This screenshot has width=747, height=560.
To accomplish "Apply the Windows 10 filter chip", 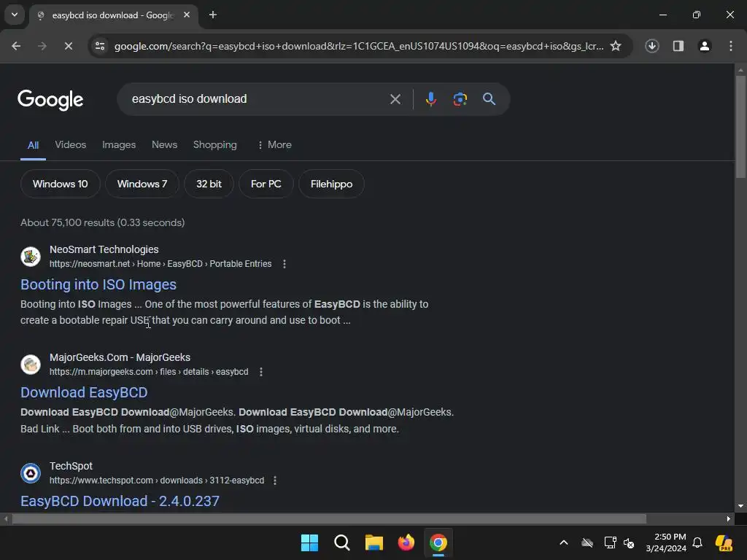I will tap(60, 184).
